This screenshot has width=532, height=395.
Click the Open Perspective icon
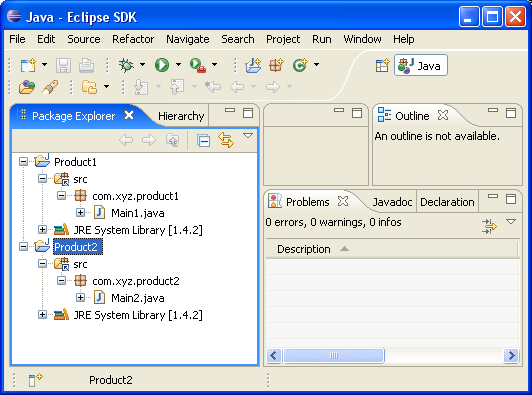tap(382, 65)
